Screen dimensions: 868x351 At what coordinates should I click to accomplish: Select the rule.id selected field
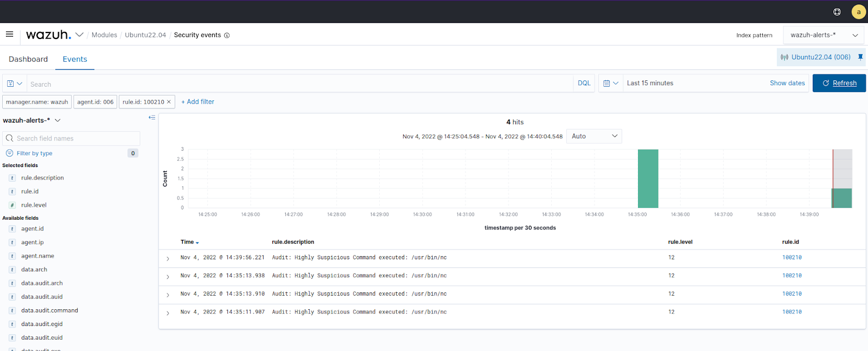[x=30, y=192]
